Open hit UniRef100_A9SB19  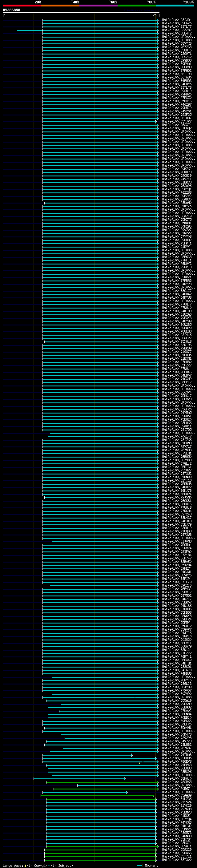point(176,91)
